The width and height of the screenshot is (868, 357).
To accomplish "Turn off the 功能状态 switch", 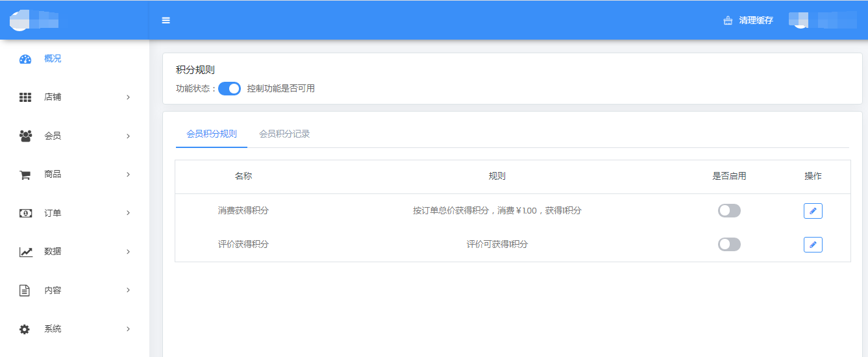I will click(x=229, y=89).
